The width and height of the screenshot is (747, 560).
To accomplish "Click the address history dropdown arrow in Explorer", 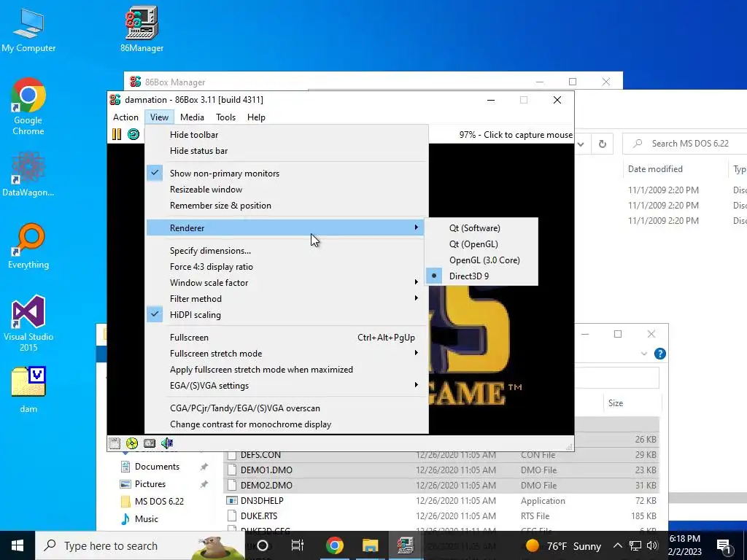I will click(581, 144).
